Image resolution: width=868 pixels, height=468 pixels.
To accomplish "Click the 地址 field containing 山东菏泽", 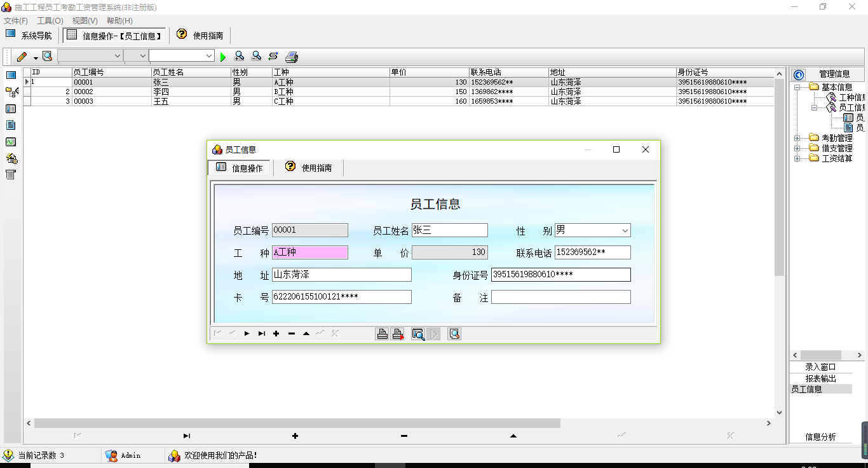I will pyautogui.click(x=342, y=275).
